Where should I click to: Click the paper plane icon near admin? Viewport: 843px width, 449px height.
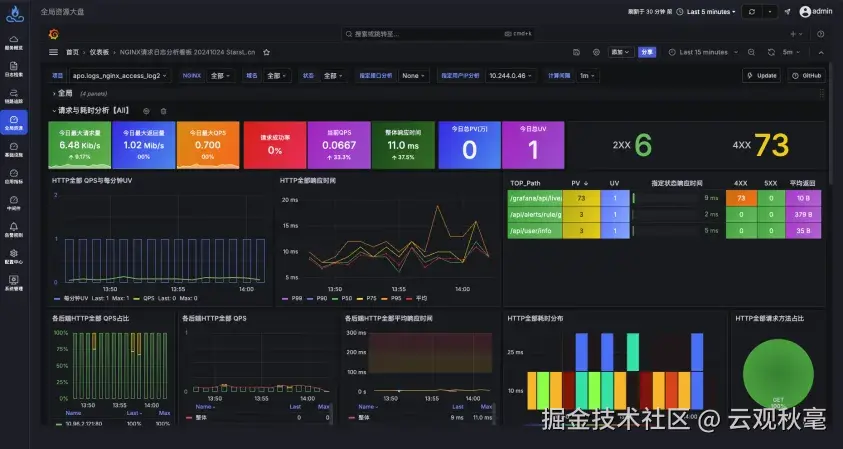click(788, 12)
